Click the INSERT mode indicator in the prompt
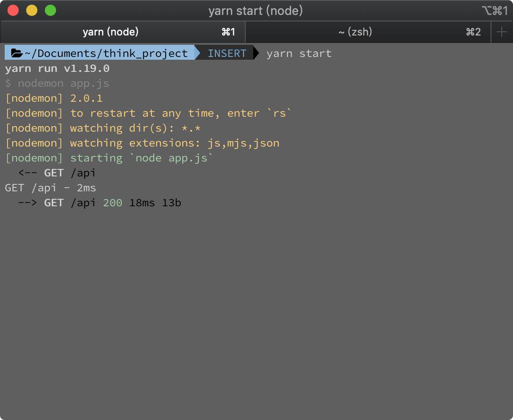Image resolution: width=513 pixels, height=420 pixels. point(227,53)
